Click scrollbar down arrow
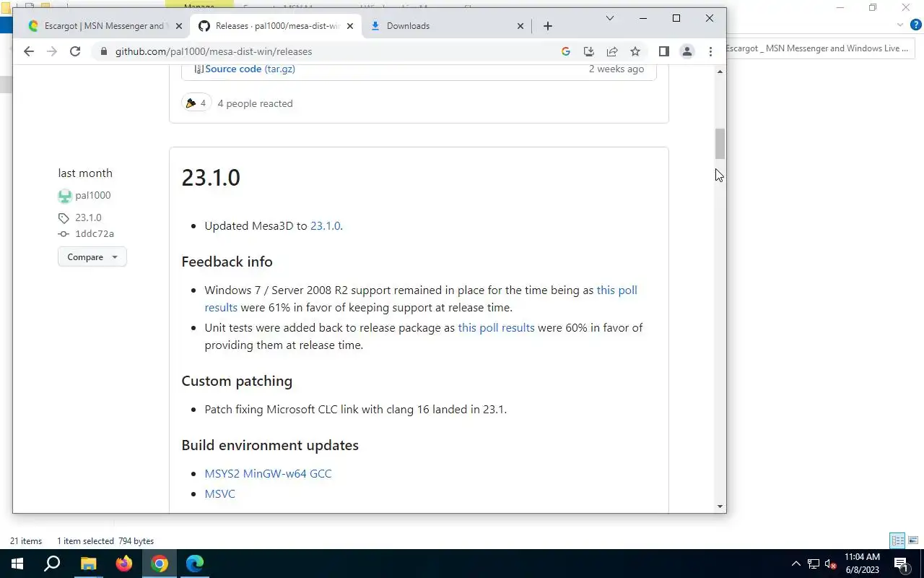Viewport: 924px width, 578px height. pos(720,506)
